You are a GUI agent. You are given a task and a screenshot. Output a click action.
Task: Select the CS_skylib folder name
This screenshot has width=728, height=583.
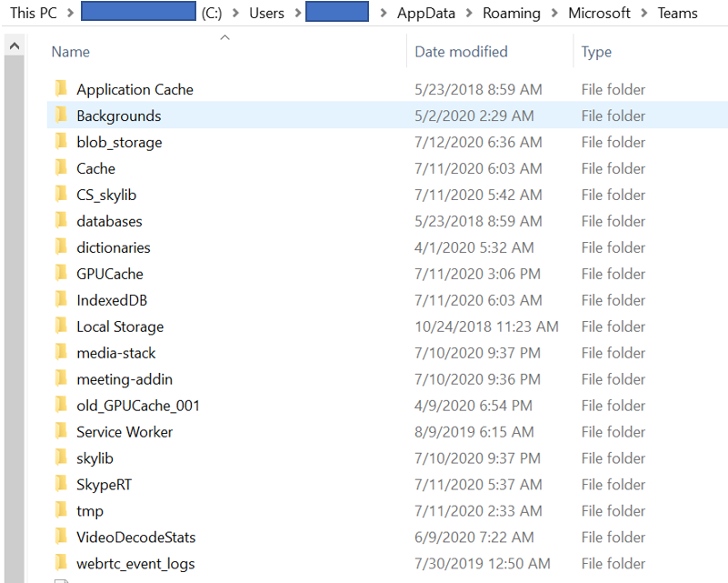pyautogui.click(x=106, y=195)
